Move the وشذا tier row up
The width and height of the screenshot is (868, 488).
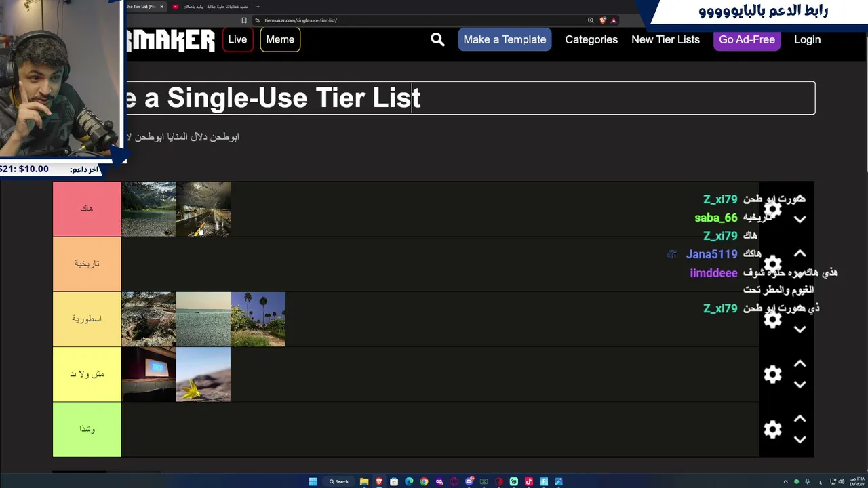tap(800, 419)
